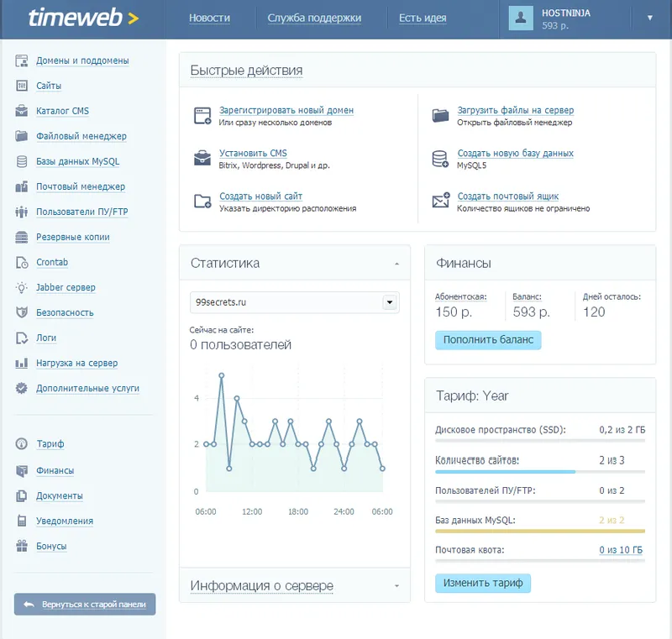This screenshot has width=672, height=639.
Task: Click the Пользователи ПУ/FTP people icon
Action: pyautogui.click(x=22, y=212)
